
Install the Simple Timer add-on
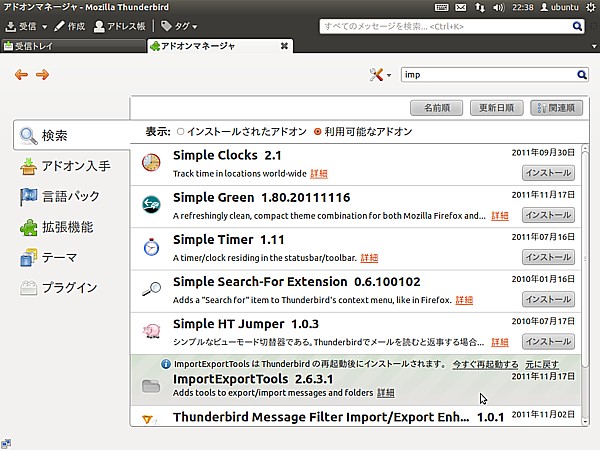(548, 257)
